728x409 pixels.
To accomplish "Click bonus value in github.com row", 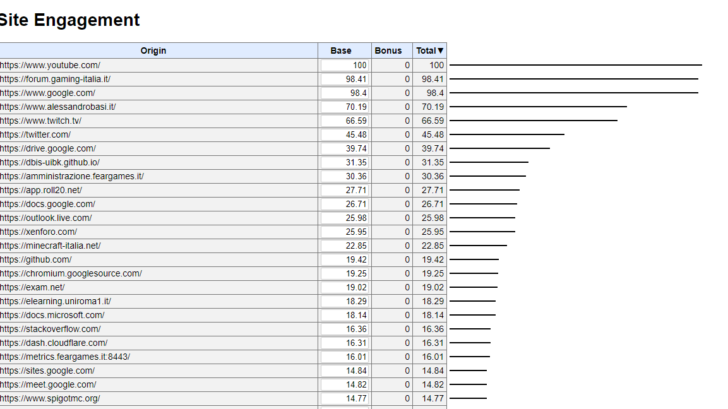I will [392, 260].
